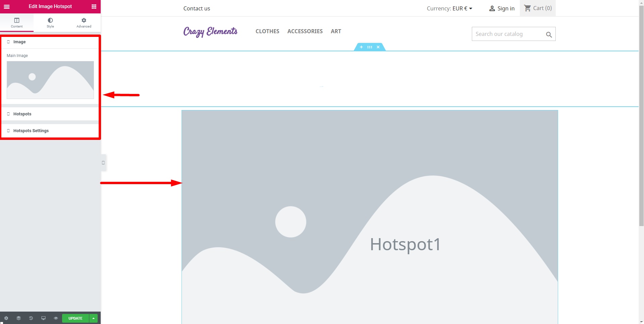Screen dimensions: 644x324
Task: Open the widgets grid panel icon
Action: pos(94,6)
